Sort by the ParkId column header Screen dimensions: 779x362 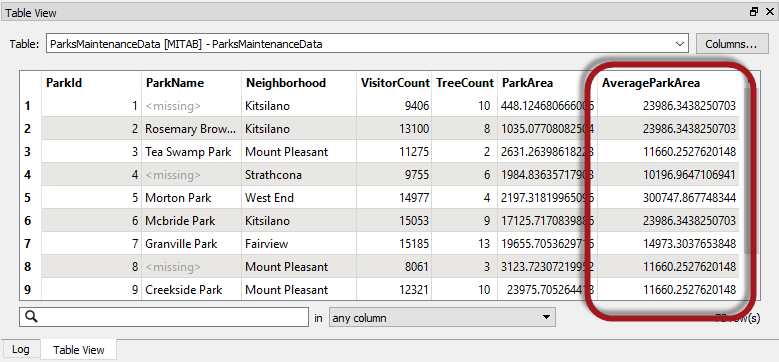91,83
